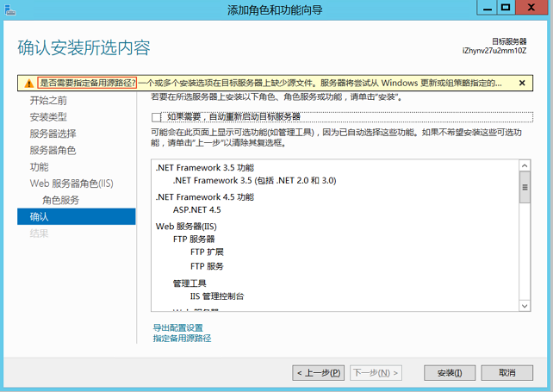
Task: Open the 指定备用源路径 link
Action: pyautogui.click(x=182, y=339)
